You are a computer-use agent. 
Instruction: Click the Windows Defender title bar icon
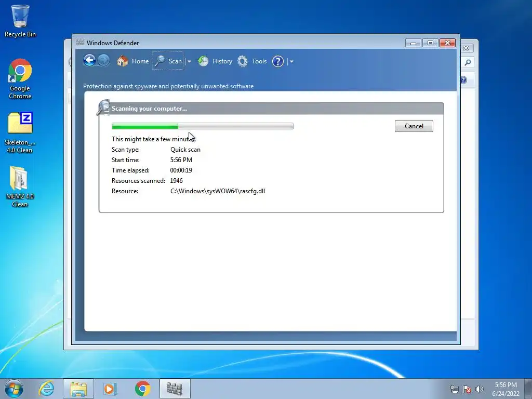tap(80, 43)
